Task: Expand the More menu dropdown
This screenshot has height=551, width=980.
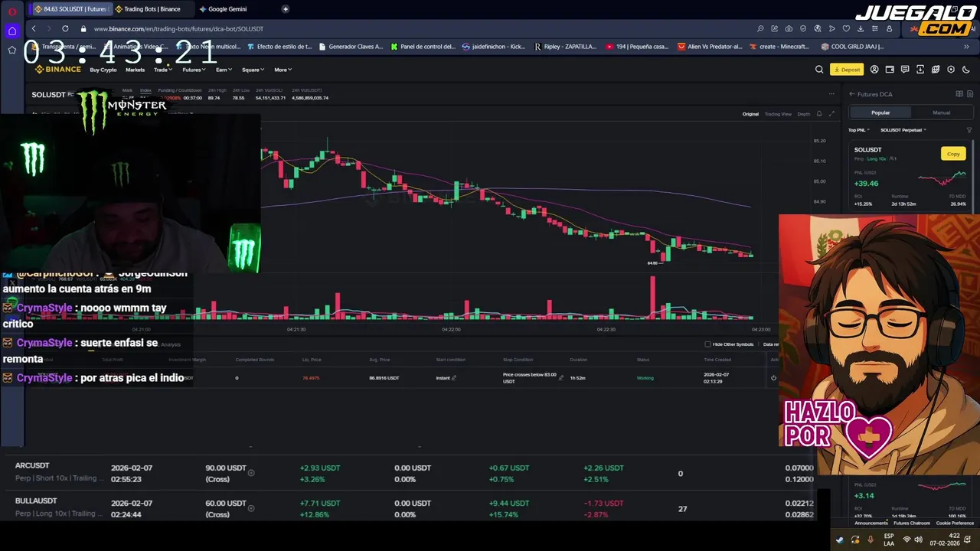Action: 283,70
